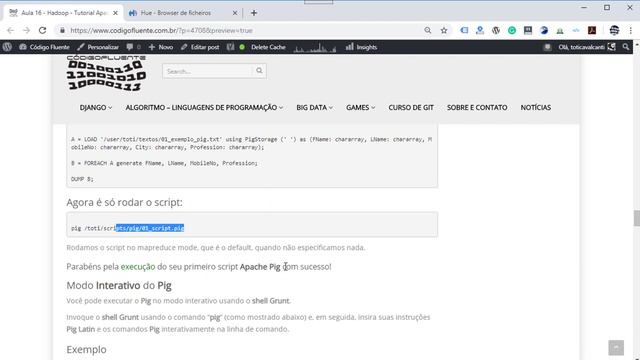Image resolution: width=640 pixels, height=360 pixels.
Task: Click the DUMP B; code line
Action: click(82, 179)
